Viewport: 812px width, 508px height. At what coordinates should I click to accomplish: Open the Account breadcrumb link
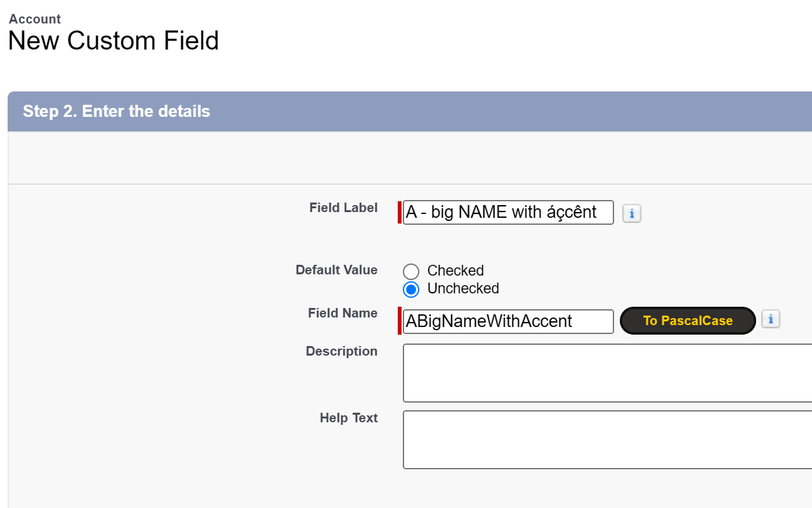click(34, 19)
